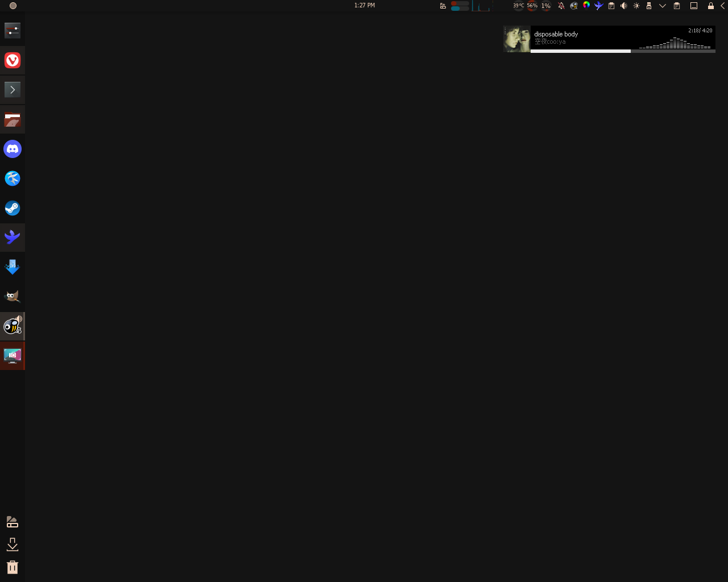Seek on the music widget progress bar

(x=623, y=51)
